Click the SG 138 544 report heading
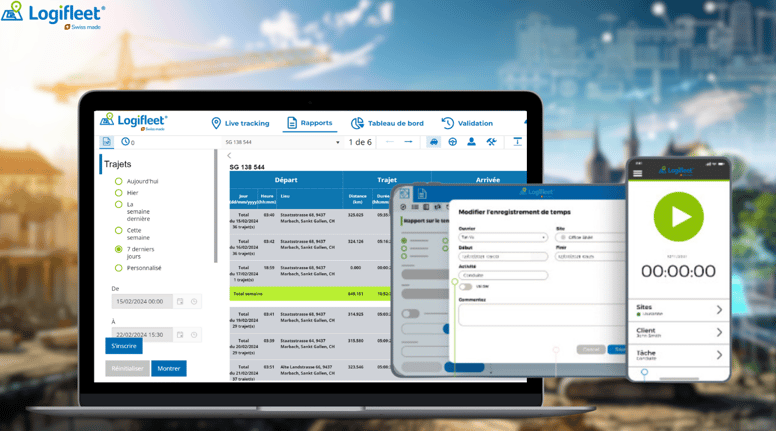The image size is (776, 431). (x=247, y=167)
